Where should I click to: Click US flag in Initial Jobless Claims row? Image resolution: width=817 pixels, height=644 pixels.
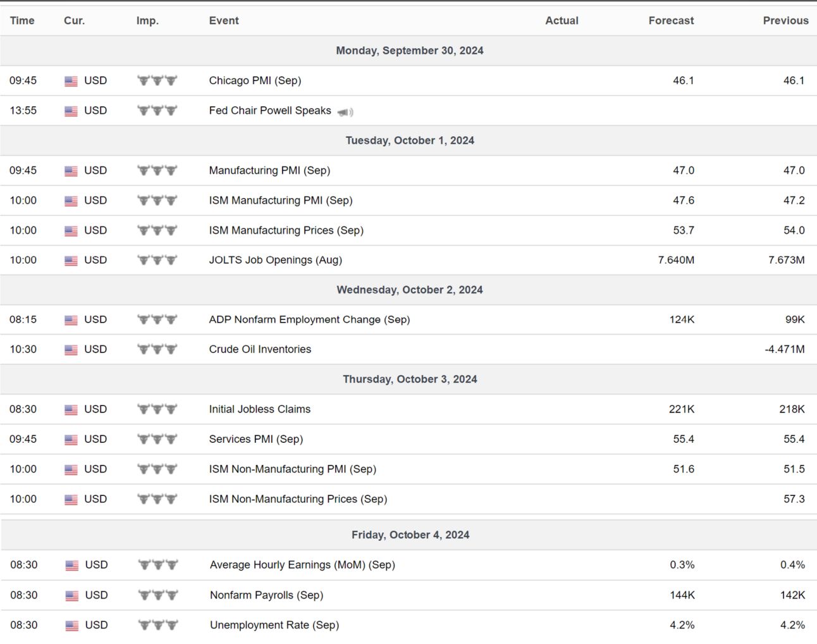(x=71, y=410)
